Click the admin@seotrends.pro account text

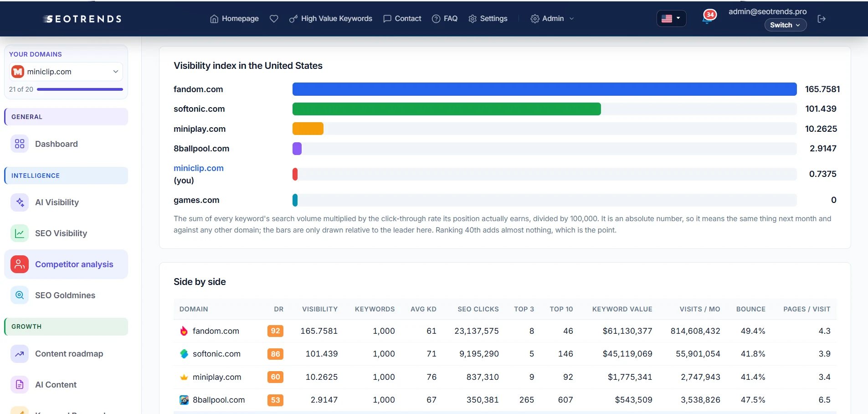point(767,11)
